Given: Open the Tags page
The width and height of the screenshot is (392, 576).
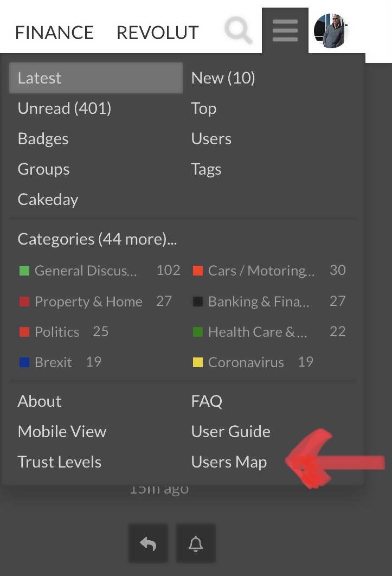Looking at the screenshot, I should coord(206,169).
